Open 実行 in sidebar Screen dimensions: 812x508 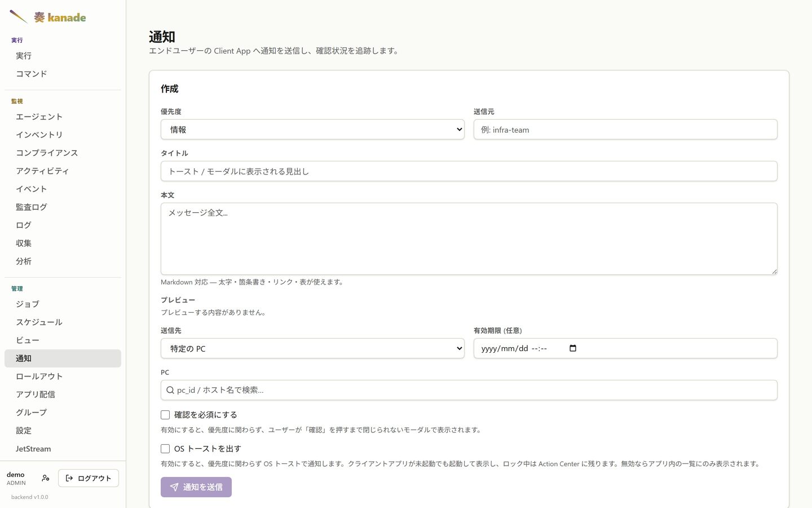pos(63,56)
